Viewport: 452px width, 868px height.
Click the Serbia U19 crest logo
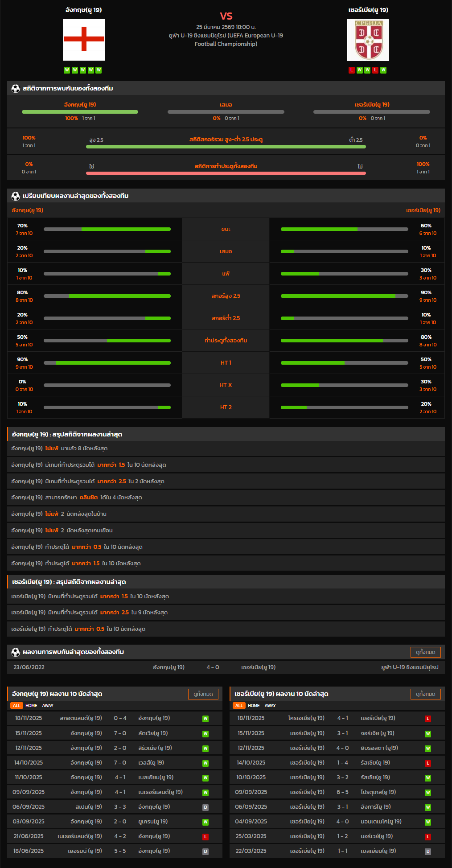[x=368, y=40]
